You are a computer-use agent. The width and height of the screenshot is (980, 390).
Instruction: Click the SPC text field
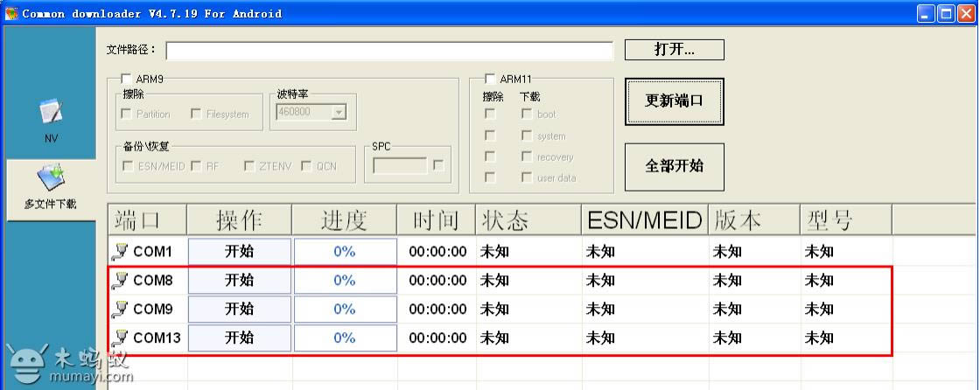tap(401, 165)
